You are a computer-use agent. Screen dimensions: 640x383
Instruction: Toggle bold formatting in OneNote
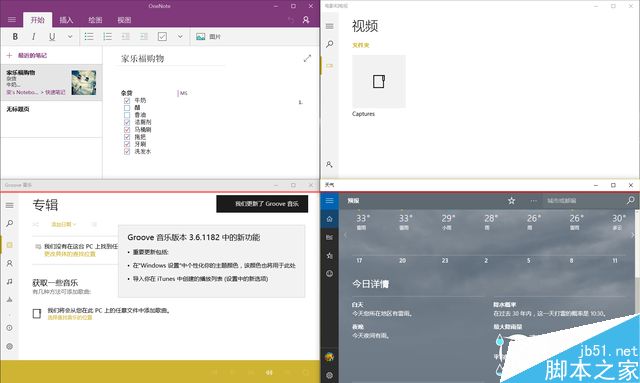coord(15,37)
